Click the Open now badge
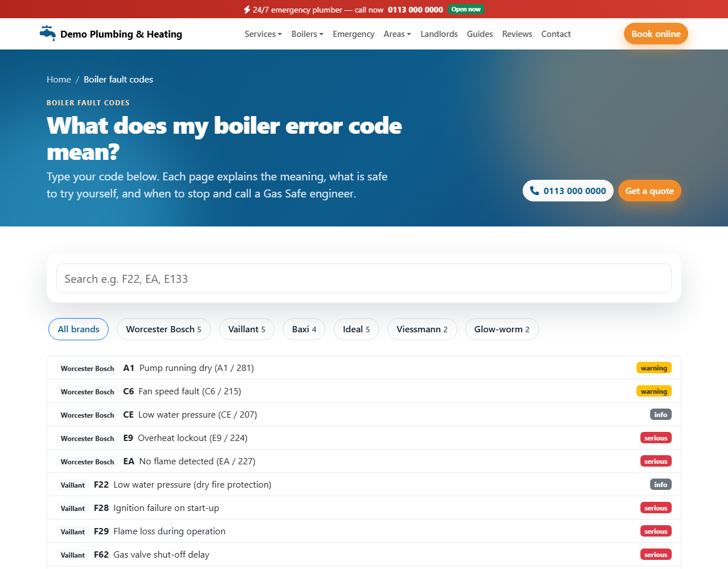Screen dimensions: 728x569 pyautogui.click(x=466, y=9)
